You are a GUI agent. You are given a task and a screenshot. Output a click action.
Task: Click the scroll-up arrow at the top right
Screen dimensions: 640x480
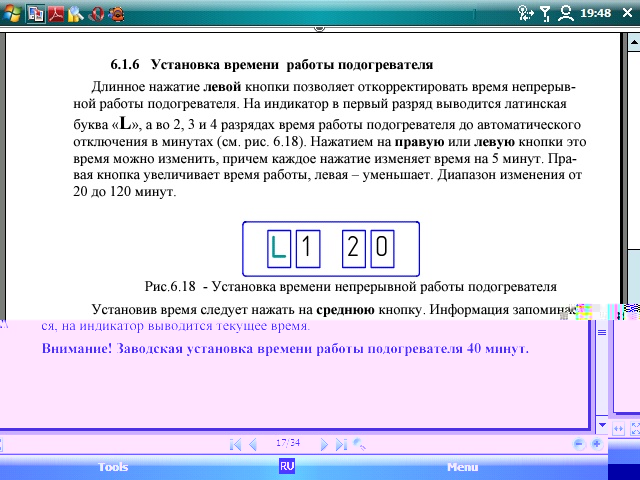[x=634, y=42]
